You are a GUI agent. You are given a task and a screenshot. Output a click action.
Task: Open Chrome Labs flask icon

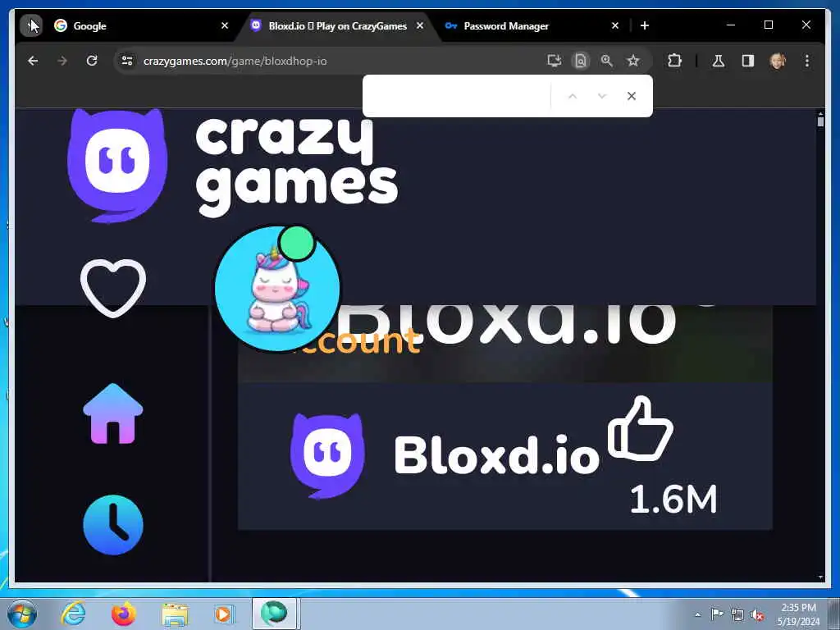719,61
